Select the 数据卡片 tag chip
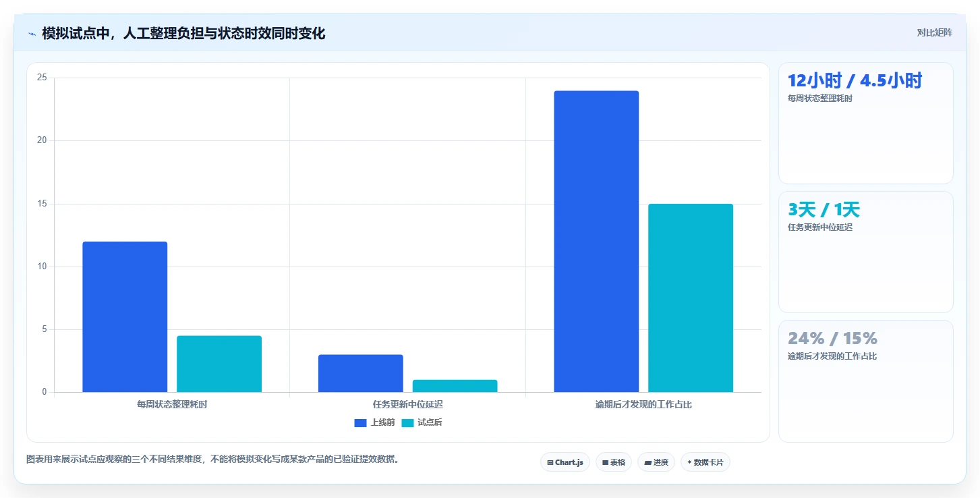The image size is (980, 498). [x=705, y=462]
